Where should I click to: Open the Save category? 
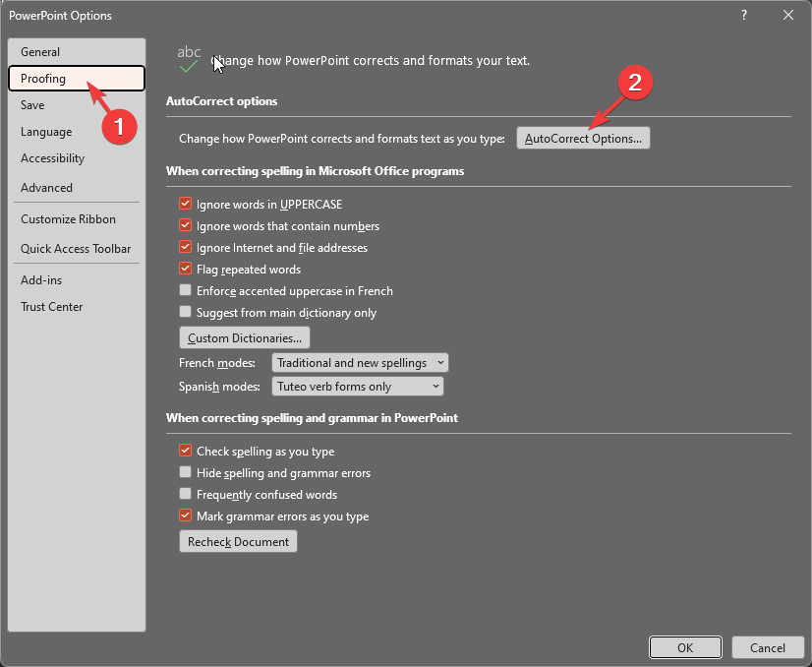tap(77, 105)
